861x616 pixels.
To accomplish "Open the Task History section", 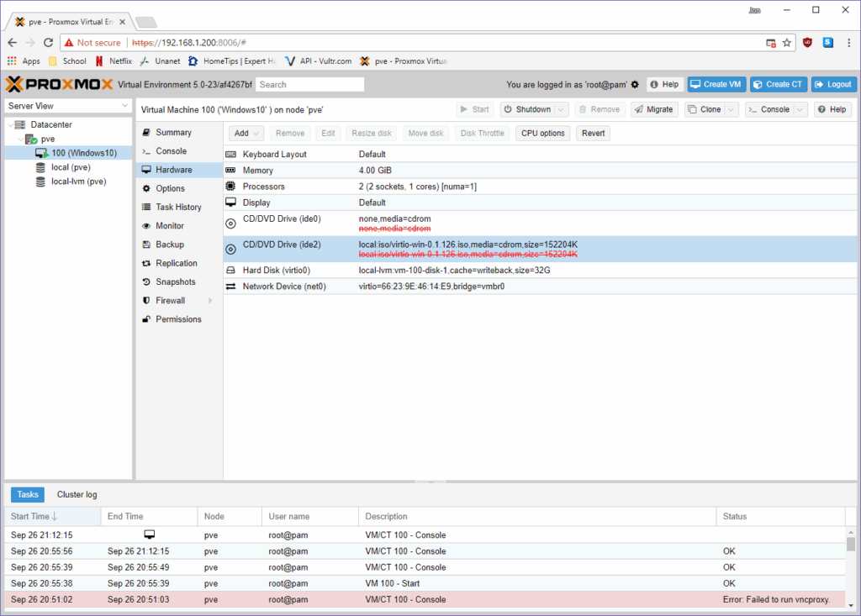I will point(179,207).
